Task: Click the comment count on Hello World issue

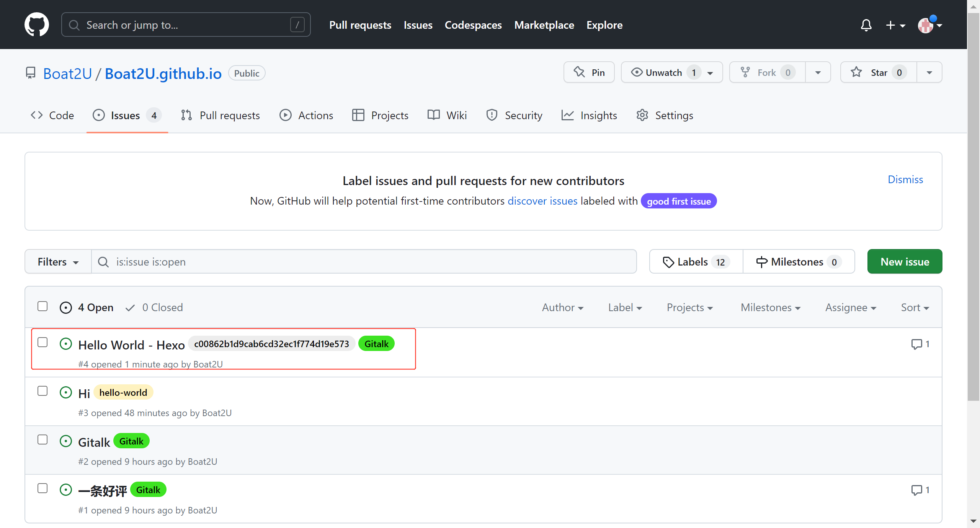Action: point(920,344)
